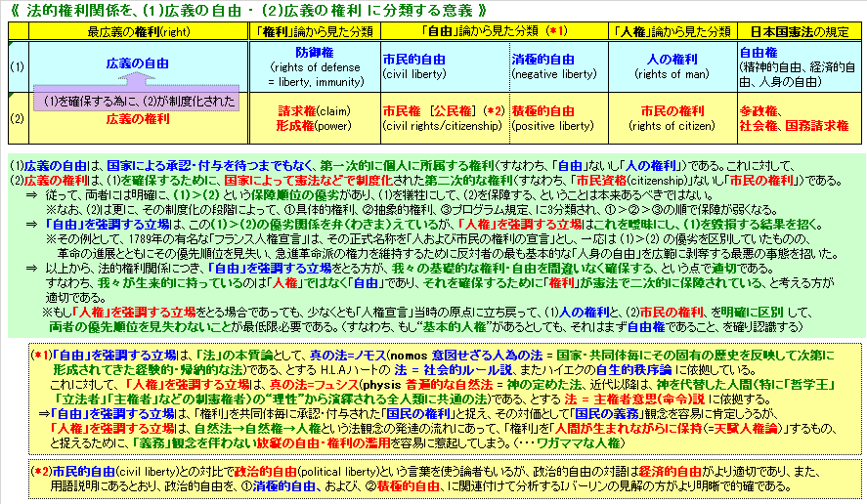Screen dimensions: 867x504
Task: Click the blue 自由権 table cell heading
Action: click(x=759, y=53)
